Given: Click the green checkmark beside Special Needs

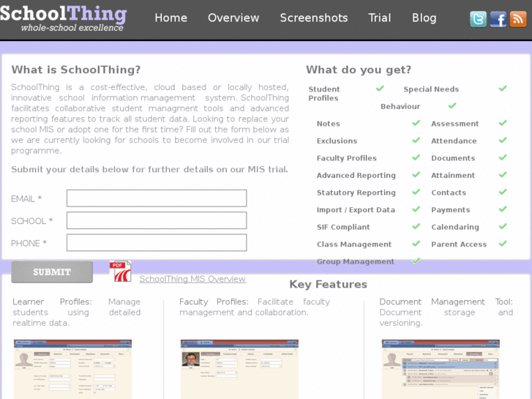Looking at the screenshot, I should pyautogui.click(x=503, y=89).
